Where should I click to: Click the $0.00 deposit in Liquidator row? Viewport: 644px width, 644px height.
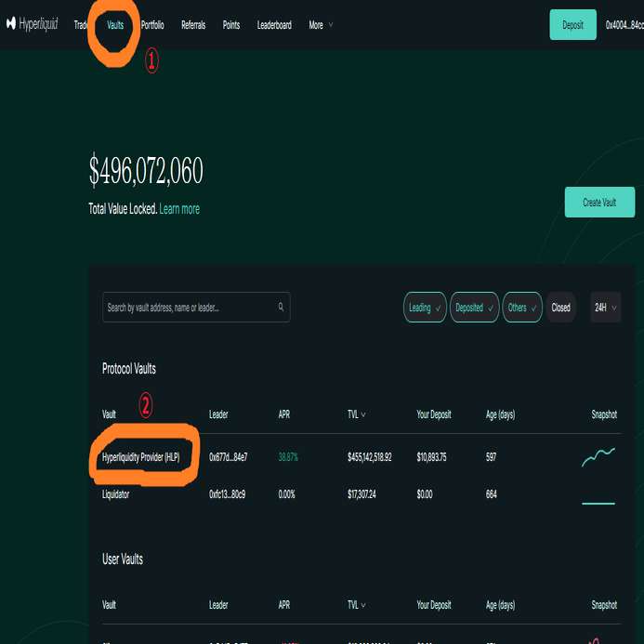coord(425,494)
